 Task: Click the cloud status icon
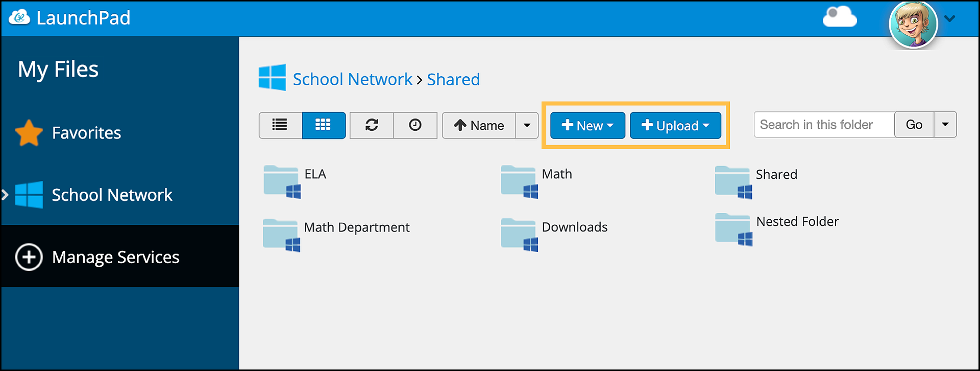[x=840, y=18]
